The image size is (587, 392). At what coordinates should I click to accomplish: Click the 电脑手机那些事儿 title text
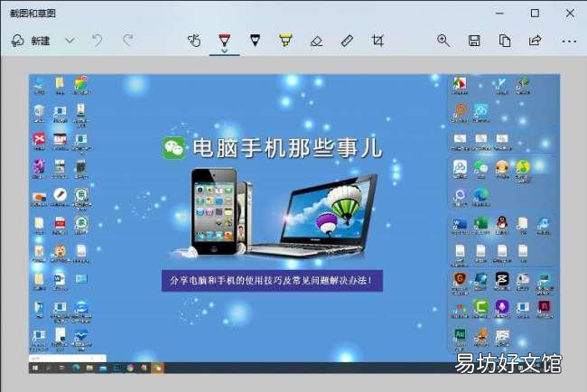tap(287, 147)
